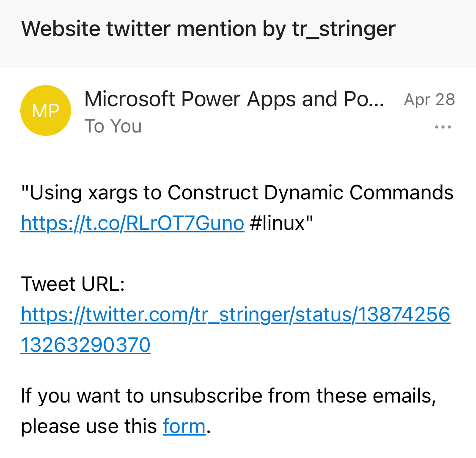Select the email subject Website twitter mention
The width and height of the screenshot is (476, 458).
[208, 28]
